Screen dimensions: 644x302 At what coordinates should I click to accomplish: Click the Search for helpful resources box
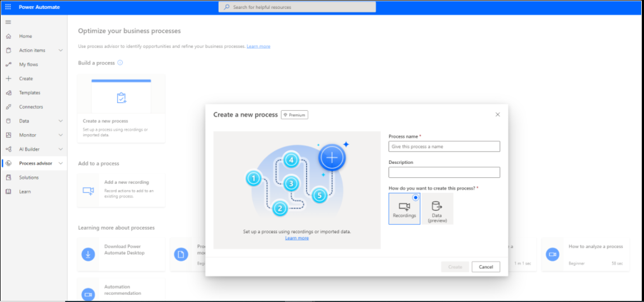click(297, 7)
